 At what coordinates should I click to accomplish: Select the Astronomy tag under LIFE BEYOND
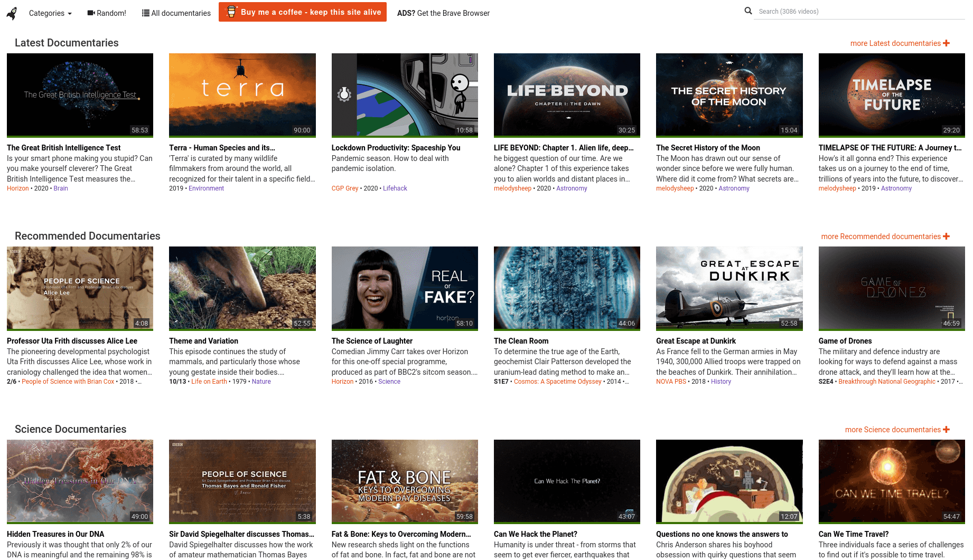572,188
